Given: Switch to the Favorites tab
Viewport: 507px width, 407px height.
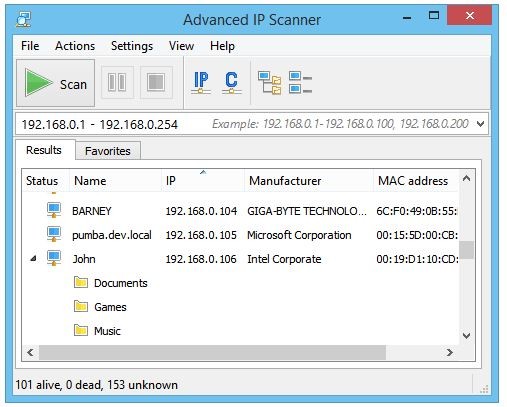Looking at the screenshot, I should coord(108,151).
